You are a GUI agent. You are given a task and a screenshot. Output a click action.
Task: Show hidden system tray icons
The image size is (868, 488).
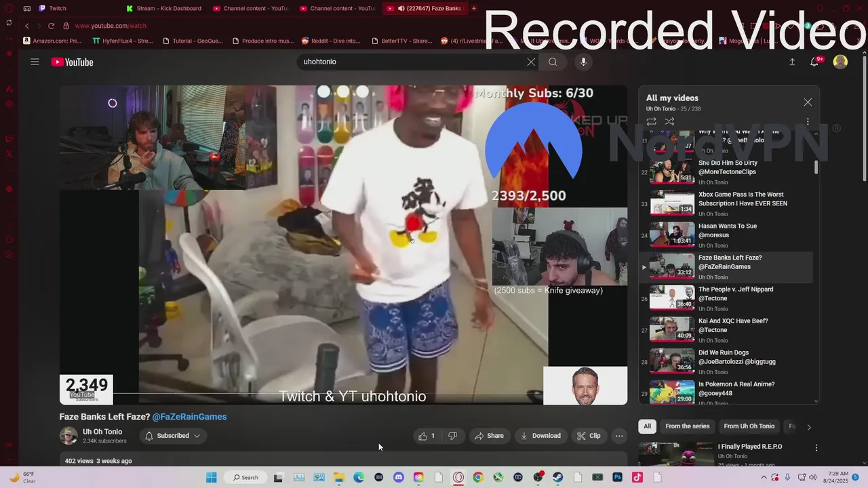point(764,477)
